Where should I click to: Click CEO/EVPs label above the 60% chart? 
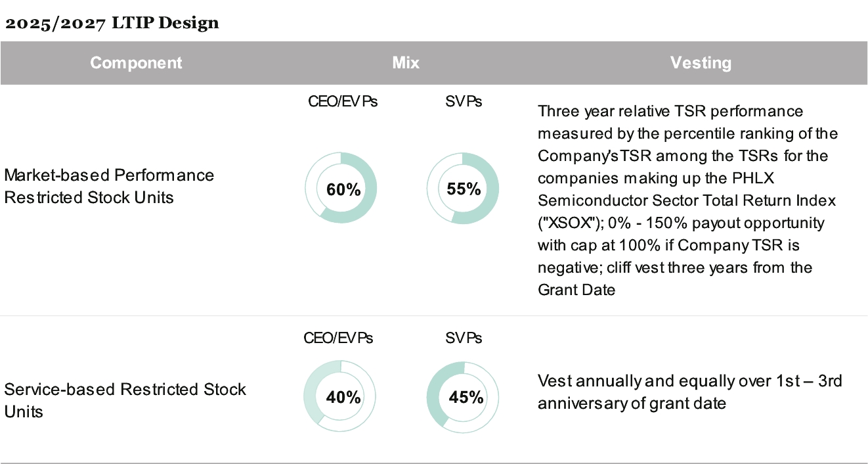(343, 102)
